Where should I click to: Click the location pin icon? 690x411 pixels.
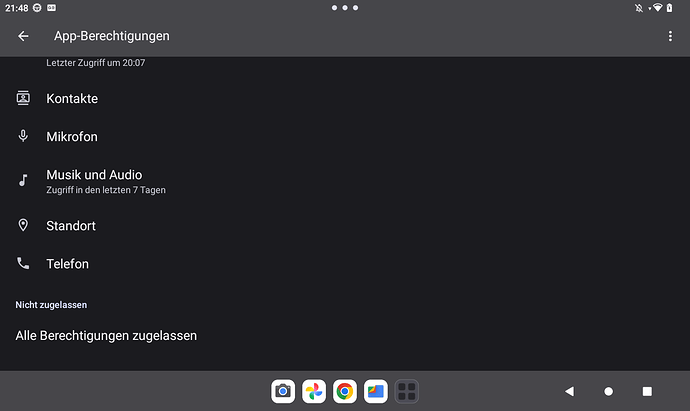[x=23, y=225]
